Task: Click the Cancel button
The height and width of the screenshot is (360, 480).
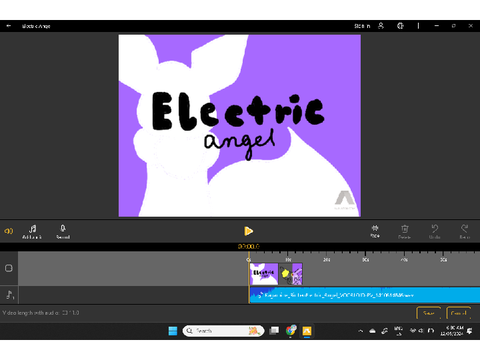Action: point(458,313)
